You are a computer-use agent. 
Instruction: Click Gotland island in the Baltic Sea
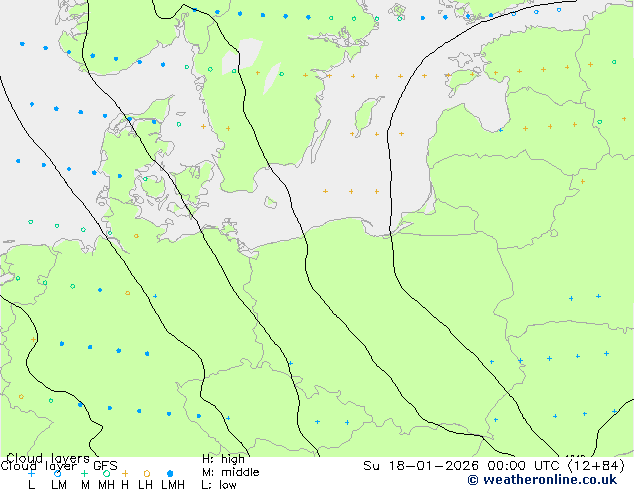pos(367,114)
